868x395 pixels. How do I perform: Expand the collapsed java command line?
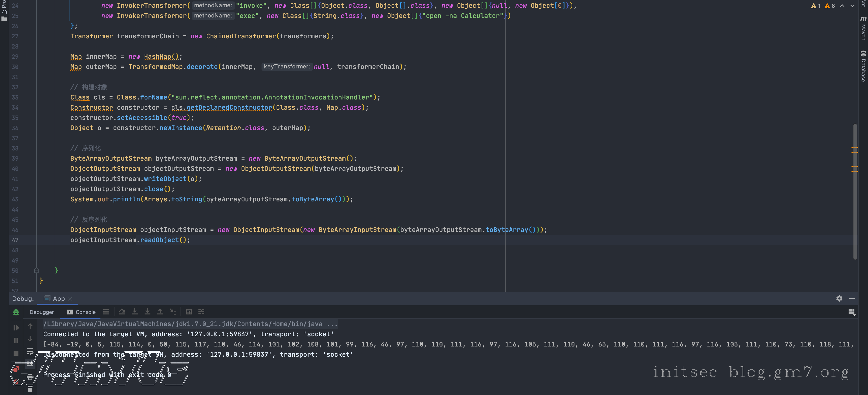pyautogui.click(x=332, y=324)
